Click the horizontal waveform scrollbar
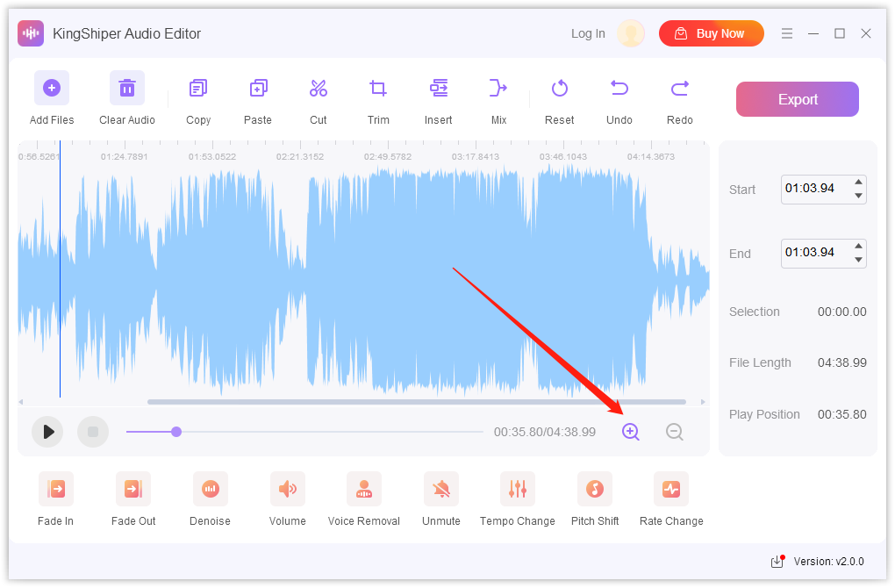The width and height of the screenshot is (895, 588). coord(417,402)
